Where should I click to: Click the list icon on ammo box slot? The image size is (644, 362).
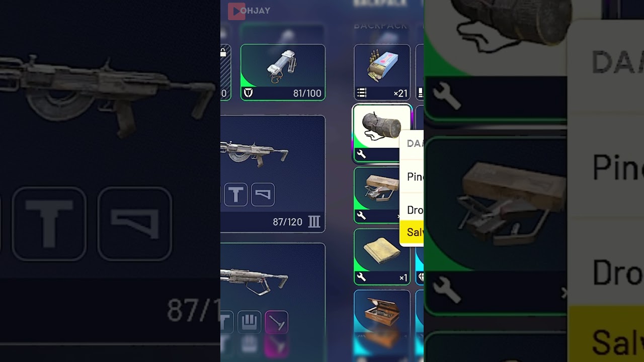point(362,93)
